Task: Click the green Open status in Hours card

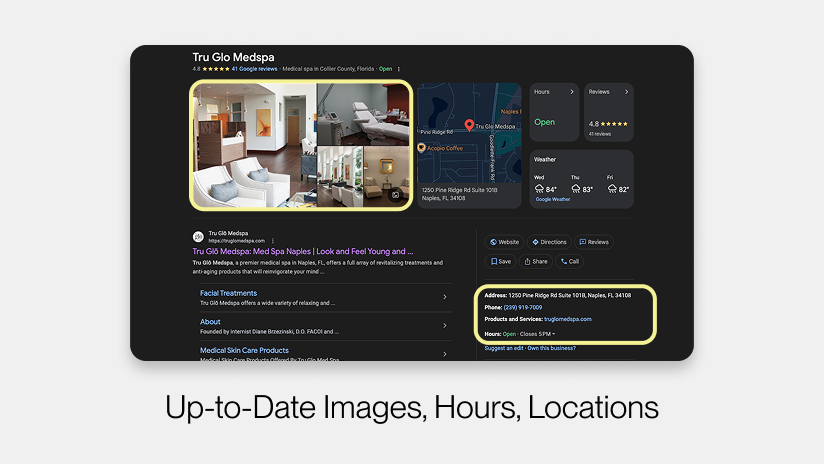Action: (544, 122)
